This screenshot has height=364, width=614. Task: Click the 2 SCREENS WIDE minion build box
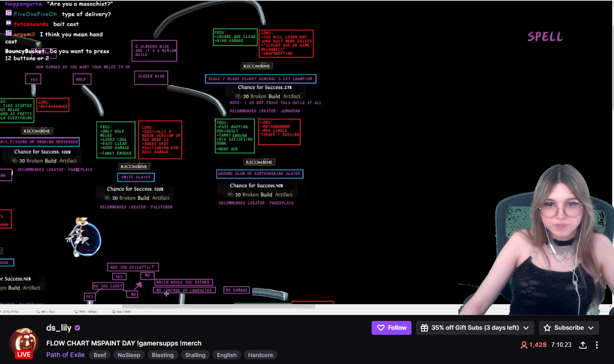tap(154, 50)
